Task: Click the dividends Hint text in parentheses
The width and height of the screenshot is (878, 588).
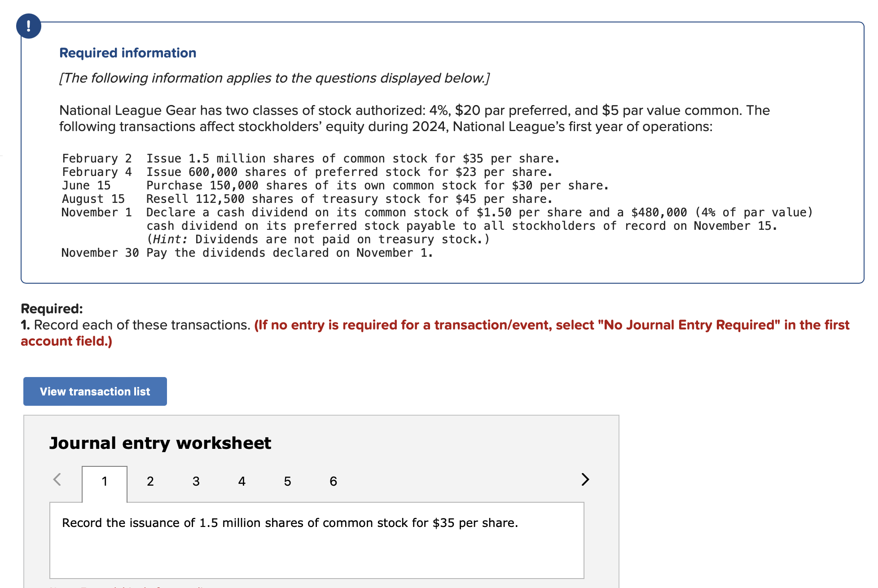Action: (318, 239)
